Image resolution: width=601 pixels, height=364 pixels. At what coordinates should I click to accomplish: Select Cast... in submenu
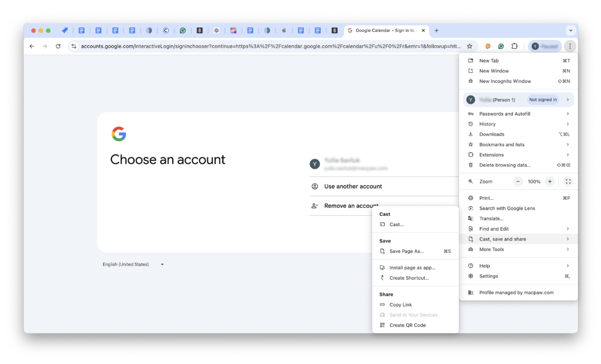pyautogui.click(x=415, y=225)
